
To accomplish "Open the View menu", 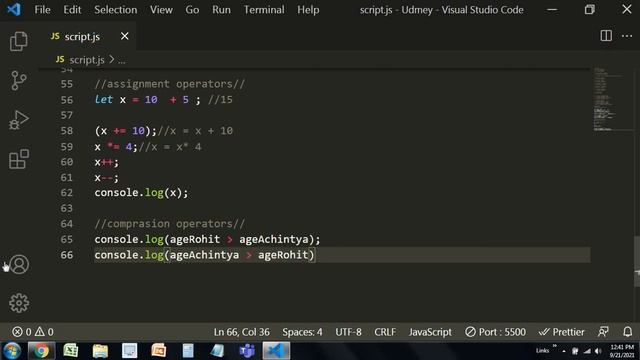I will tap(161, 9).
